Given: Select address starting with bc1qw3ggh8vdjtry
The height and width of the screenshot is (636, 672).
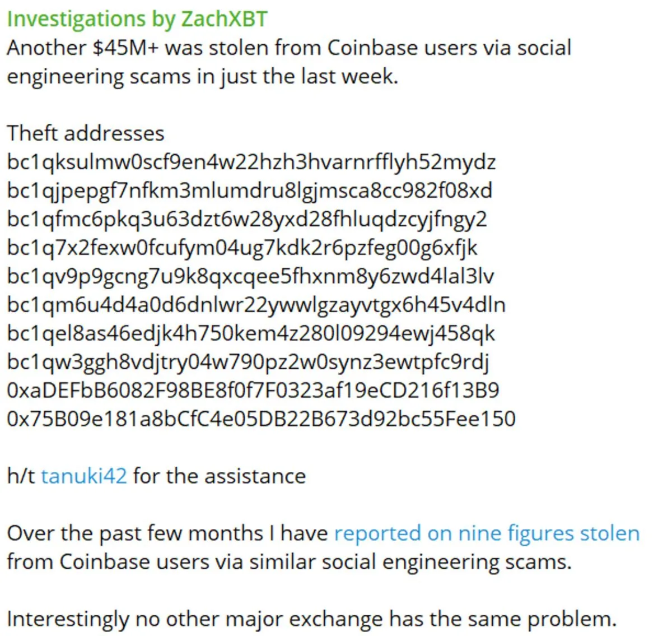Looking at the screenshot, I should click(x=248, y=362).
